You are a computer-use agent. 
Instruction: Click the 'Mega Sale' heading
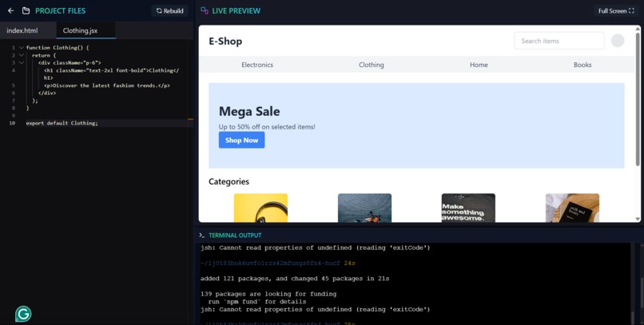[249, 111]
